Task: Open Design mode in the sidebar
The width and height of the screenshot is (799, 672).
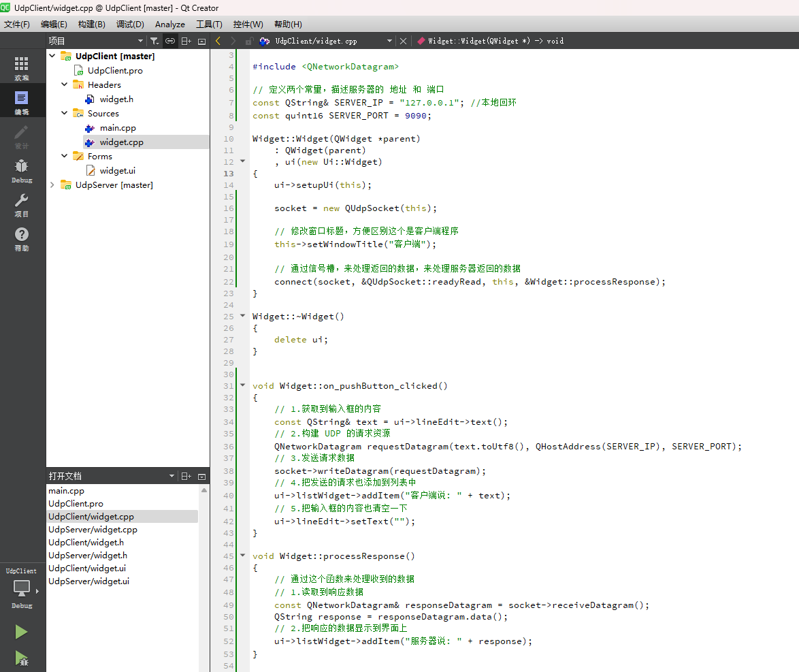Action: click(x=21, y=136)
